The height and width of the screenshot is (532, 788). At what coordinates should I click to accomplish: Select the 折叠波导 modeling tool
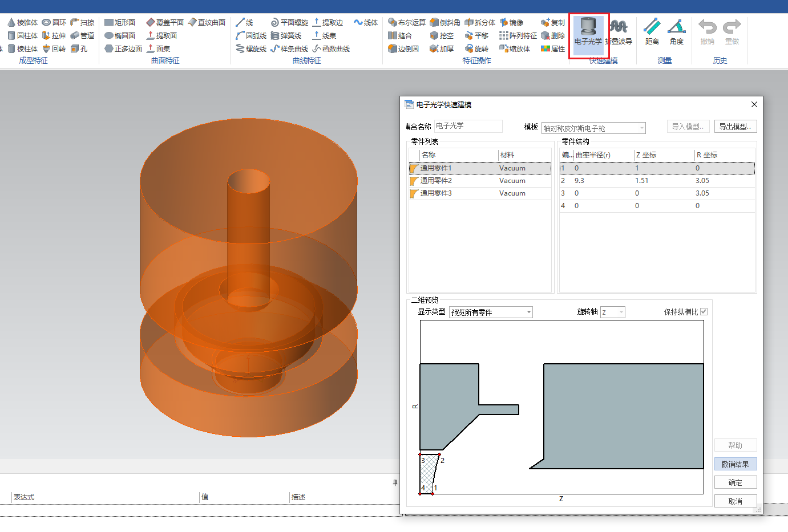tap(619, 32)
